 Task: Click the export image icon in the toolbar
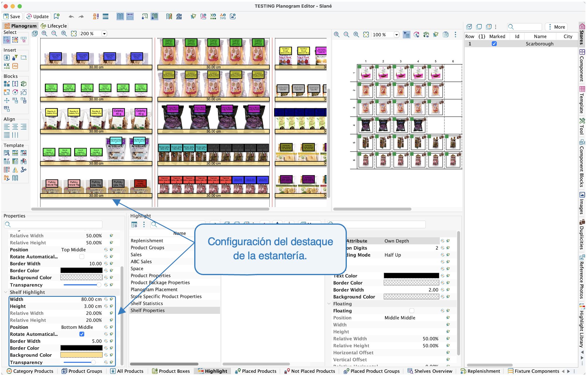tap(233, 16)
